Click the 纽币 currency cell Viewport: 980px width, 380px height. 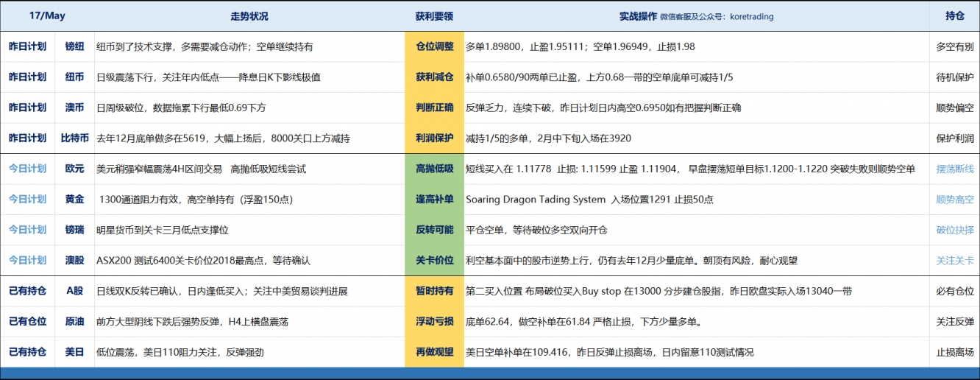74,77
